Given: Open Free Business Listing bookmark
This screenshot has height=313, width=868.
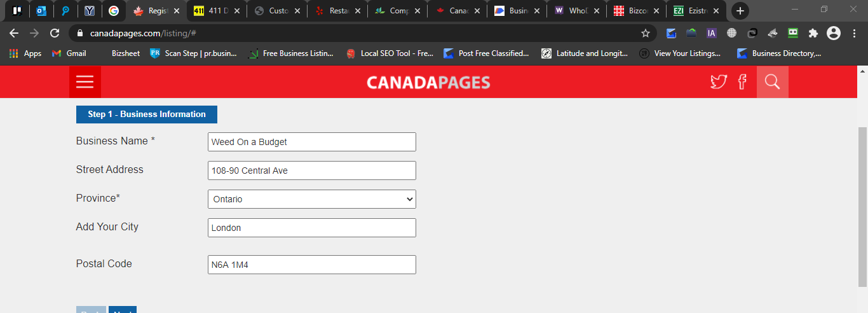Looking at the screenshot, I should click(291, 53).
